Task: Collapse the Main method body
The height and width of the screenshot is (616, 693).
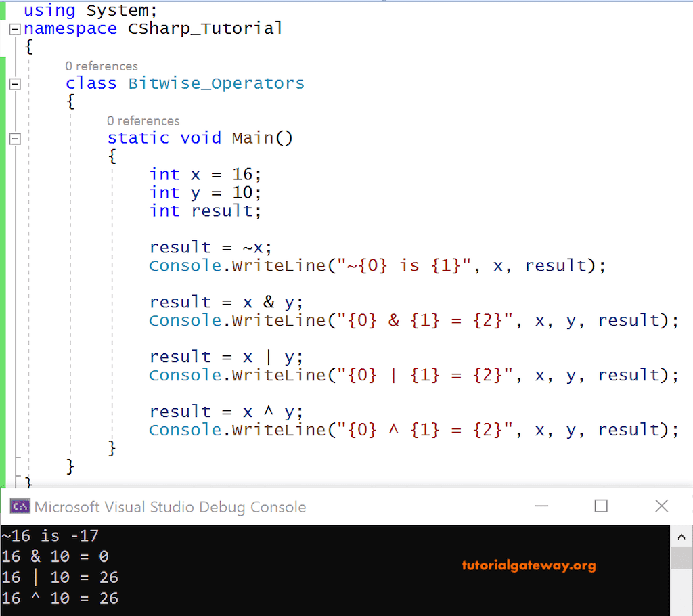Action: 15,139
